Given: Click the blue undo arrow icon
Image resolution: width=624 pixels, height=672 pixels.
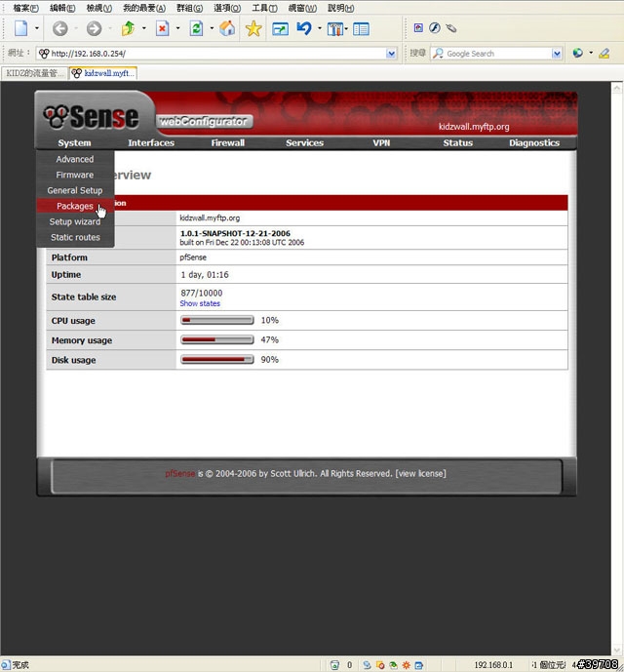Looking at the screenshot, I should pos(304,28).
